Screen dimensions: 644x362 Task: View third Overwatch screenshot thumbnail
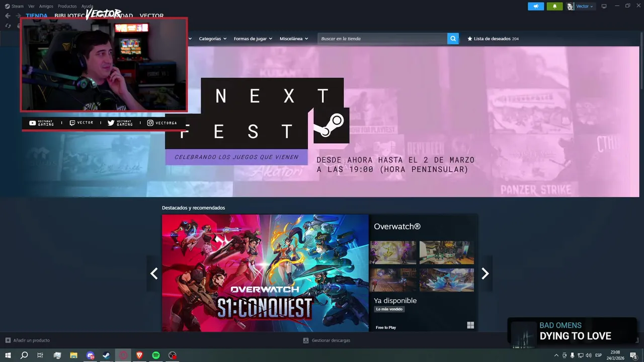pyautogui.click(x=393, y=280)
